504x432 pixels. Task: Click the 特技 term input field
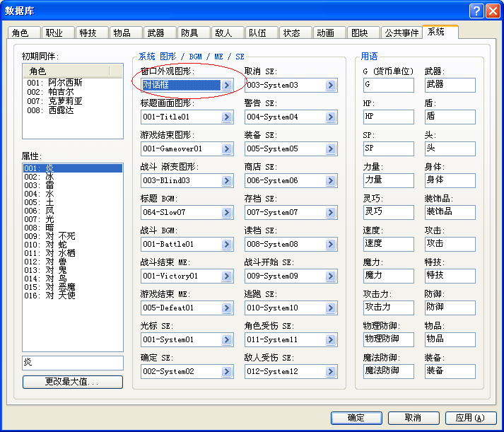pyautogui.click(x=450, y=276)
